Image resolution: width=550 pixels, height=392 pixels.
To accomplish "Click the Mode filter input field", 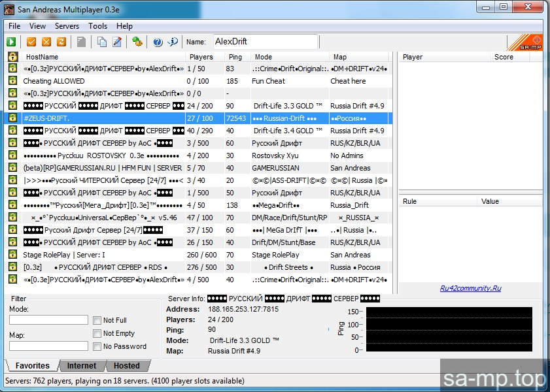I will tap(49, 320).
